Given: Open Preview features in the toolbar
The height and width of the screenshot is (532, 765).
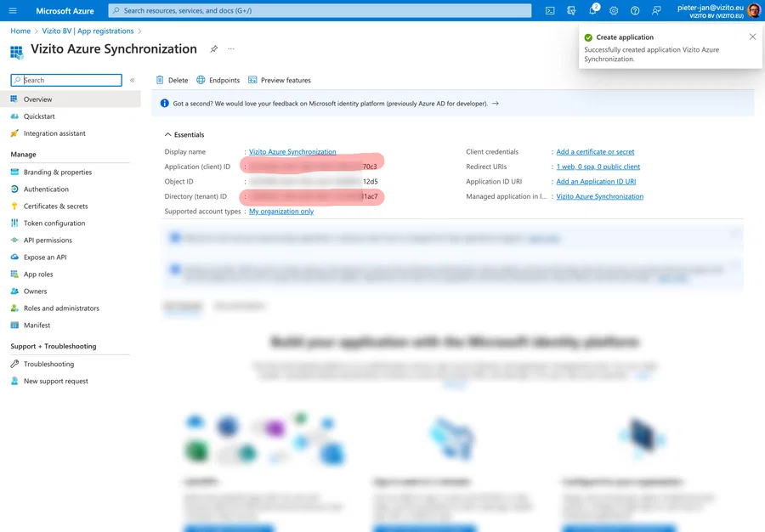Looking at the screenshot, I should (280, 81).
